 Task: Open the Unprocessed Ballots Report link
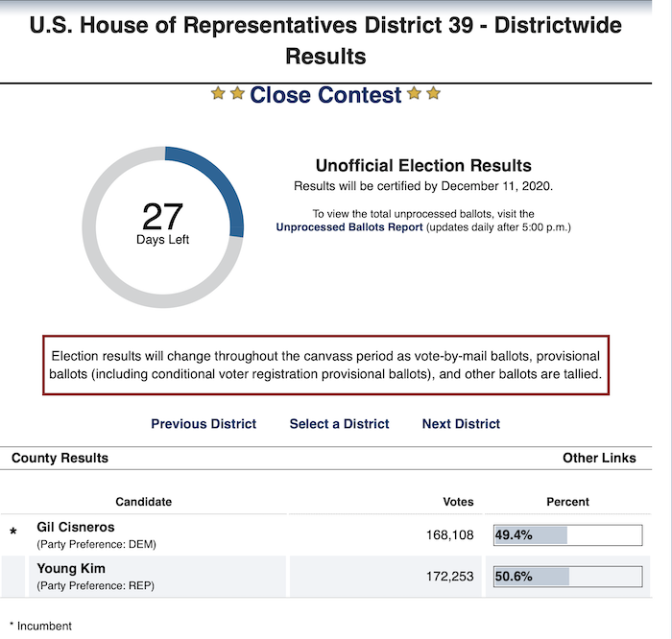(349, 227)
